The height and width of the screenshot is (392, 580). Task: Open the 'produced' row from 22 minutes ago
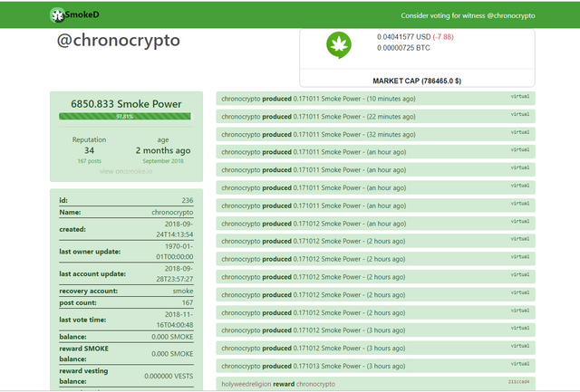(x=375, y=117)
